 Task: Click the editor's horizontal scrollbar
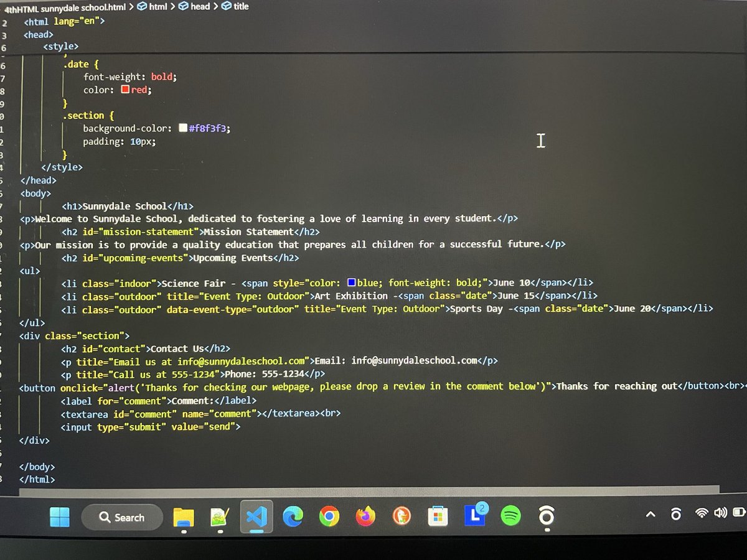click(x=369, y=491)
